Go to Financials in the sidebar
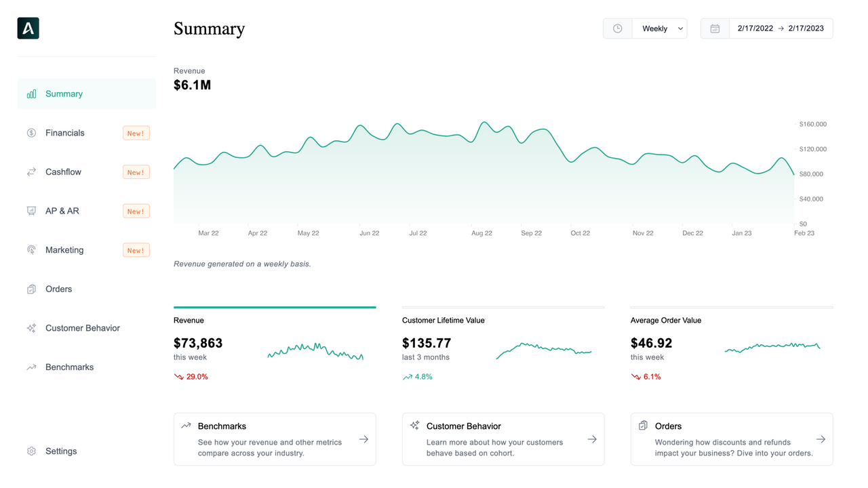The width and height of the screenshot is (868, 488). [x=87, y=133]
